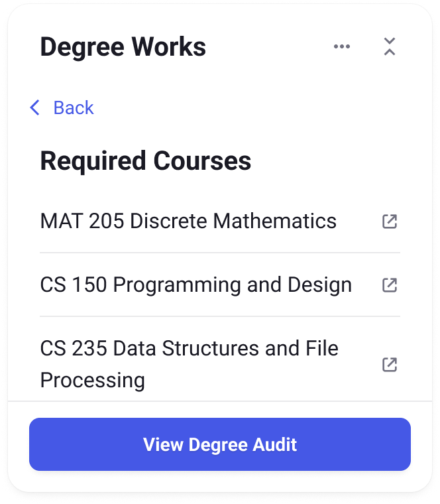Click the CS 235 course code text
Image resolution: width=440 pixels, height=504 pixels.
click(74, 348)
